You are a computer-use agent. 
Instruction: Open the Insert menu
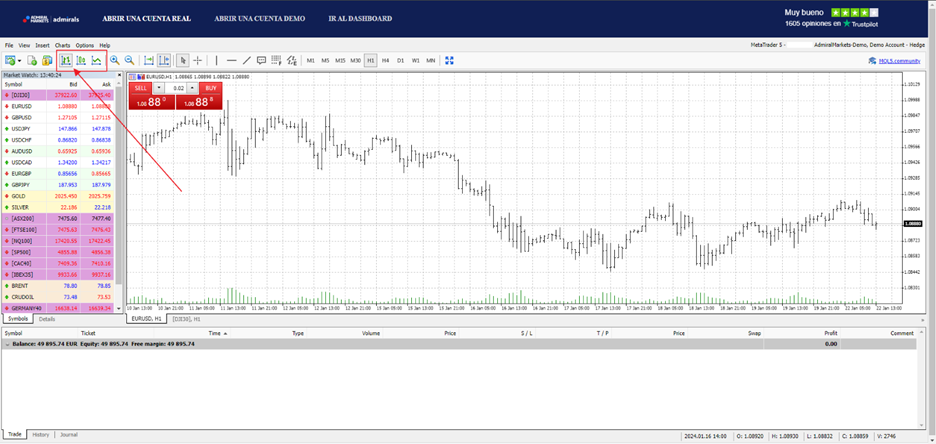tap(42, 45)
